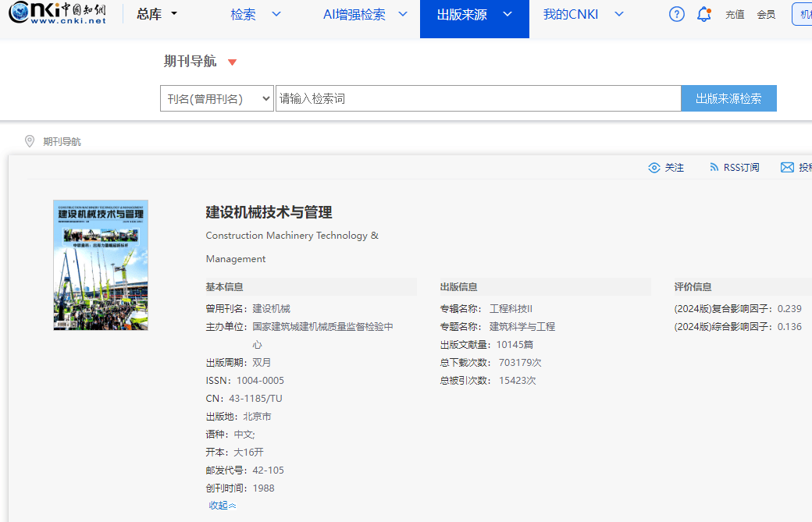Collapse journal details with 收起

point(223,506)
